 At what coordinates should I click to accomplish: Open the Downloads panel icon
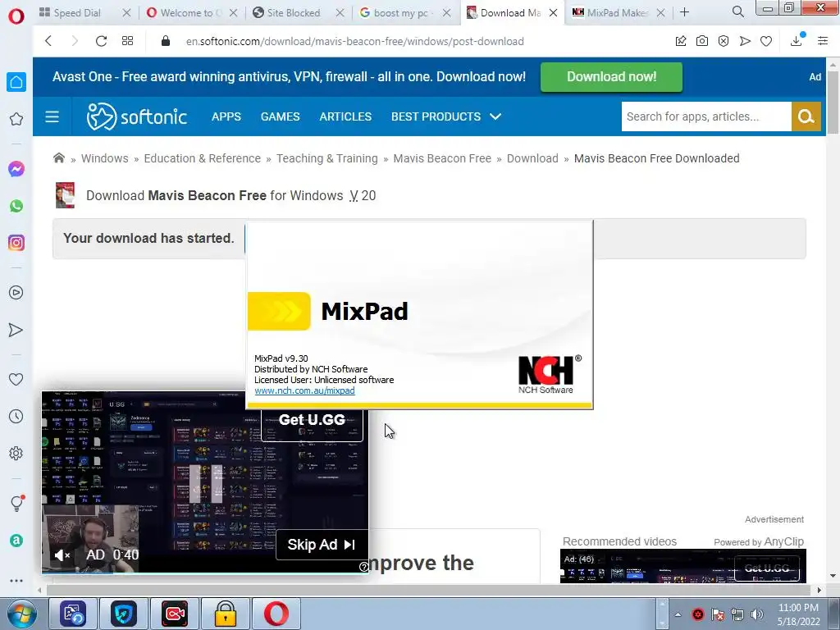pos(797,40)
